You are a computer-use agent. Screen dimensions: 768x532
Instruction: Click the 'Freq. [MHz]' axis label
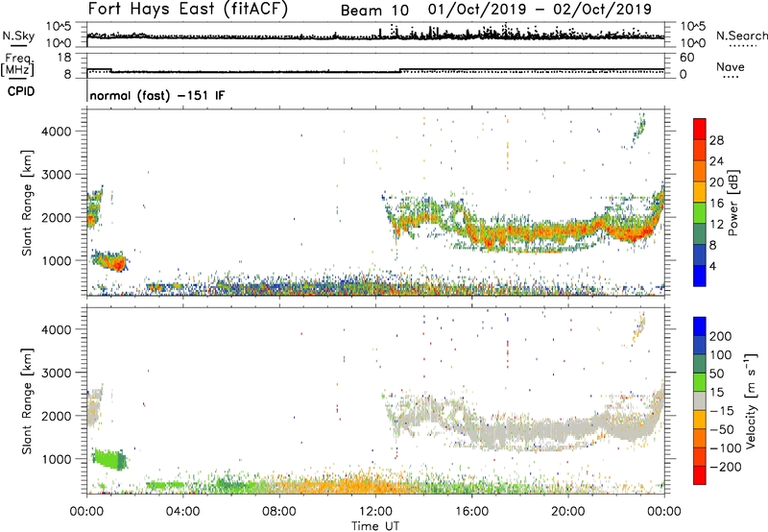[x=17, y=64]
